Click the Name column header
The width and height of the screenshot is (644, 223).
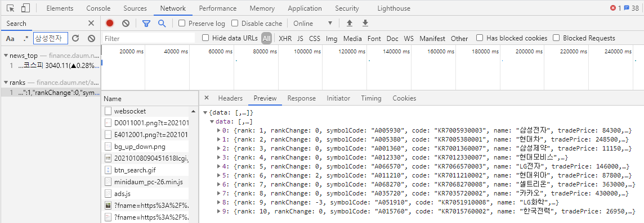pyautogui.click(x=150, y=99)
